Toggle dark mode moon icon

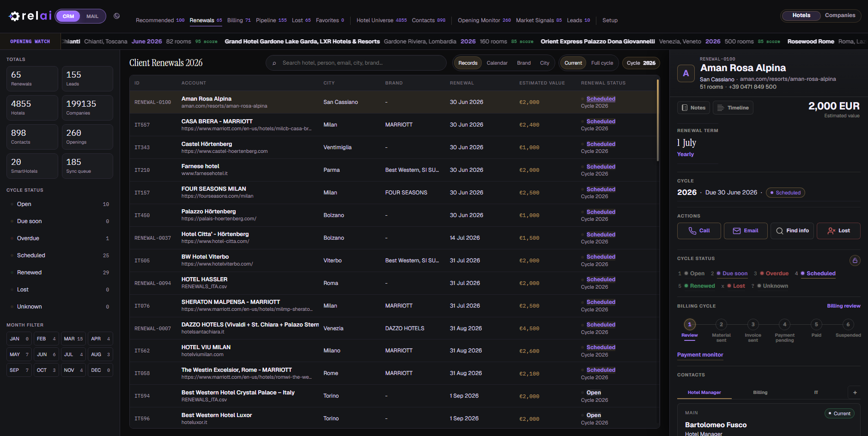tap(117, 16)
